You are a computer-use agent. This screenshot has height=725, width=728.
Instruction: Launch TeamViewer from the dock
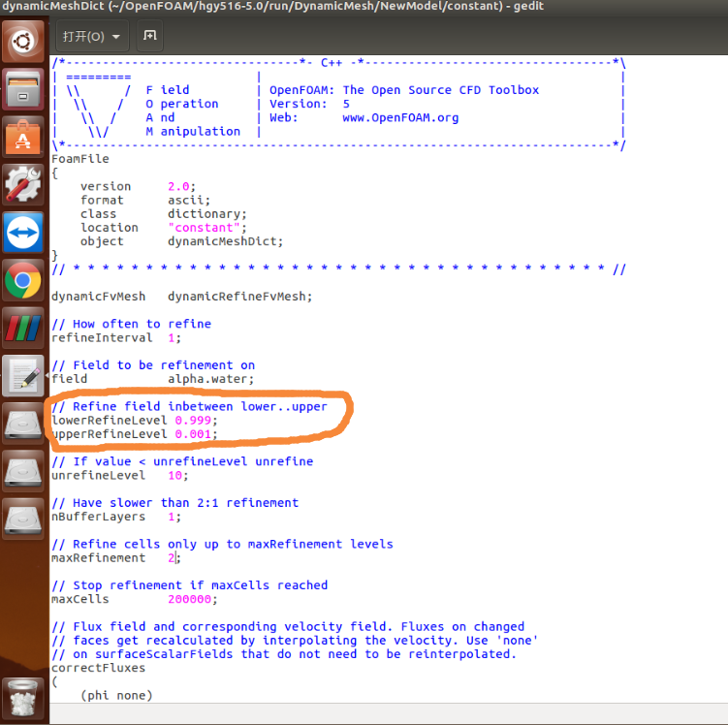point(23,232)
